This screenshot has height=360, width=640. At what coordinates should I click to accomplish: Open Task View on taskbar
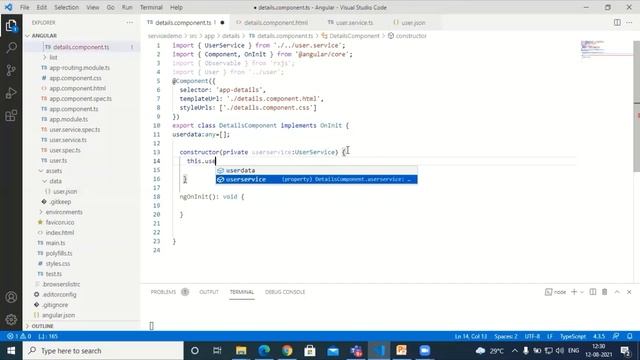217,351
